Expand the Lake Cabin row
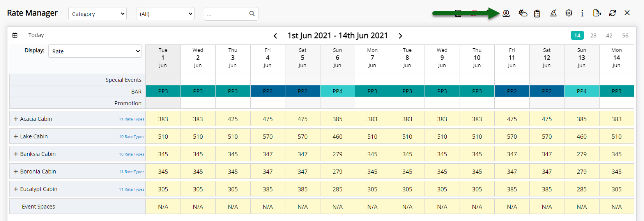 16,136
